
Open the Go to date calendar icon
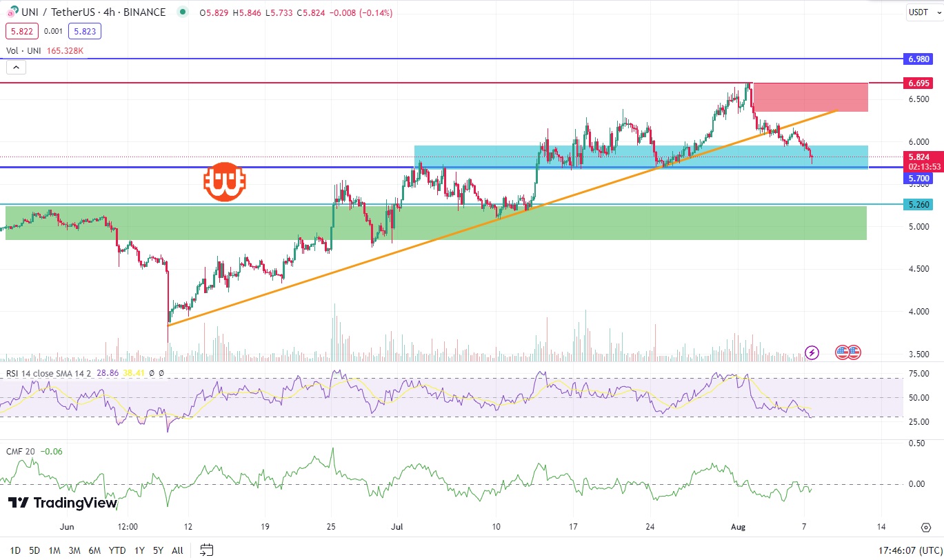[x=206, y=550]
